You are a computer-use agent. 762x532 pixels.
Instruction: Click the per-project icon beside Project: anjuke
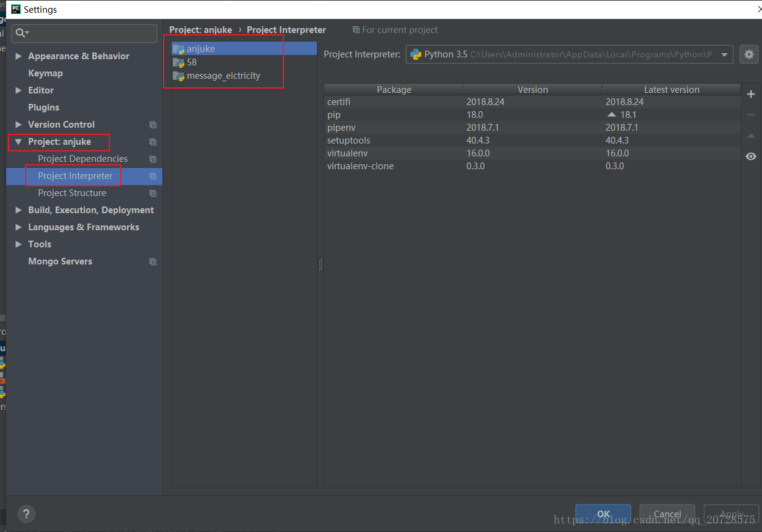click(x=153, y=142)
